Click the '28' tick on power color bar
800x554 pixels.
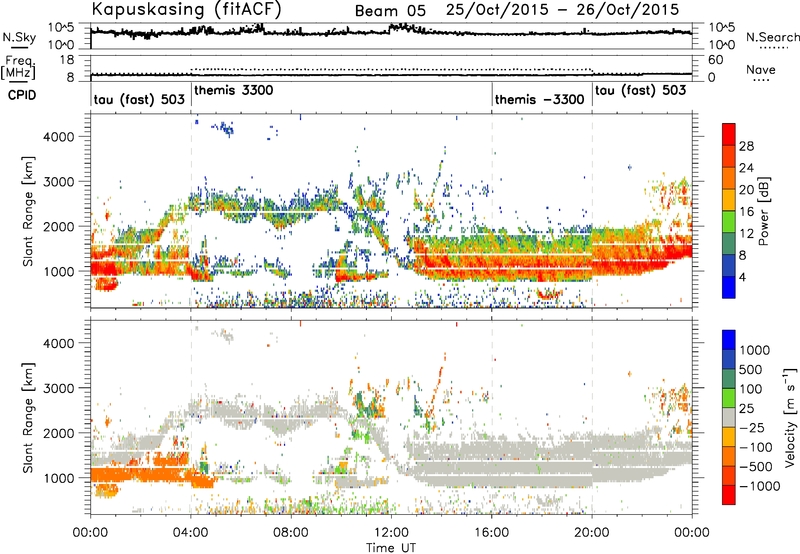(x=746, y=146)
